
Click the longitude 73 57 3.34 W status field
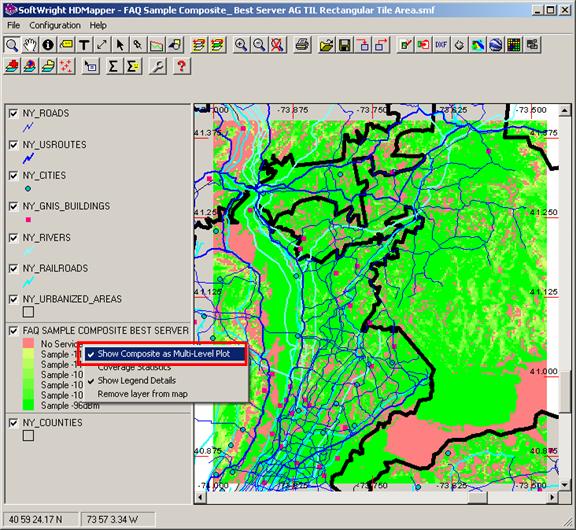coord(118,519)
